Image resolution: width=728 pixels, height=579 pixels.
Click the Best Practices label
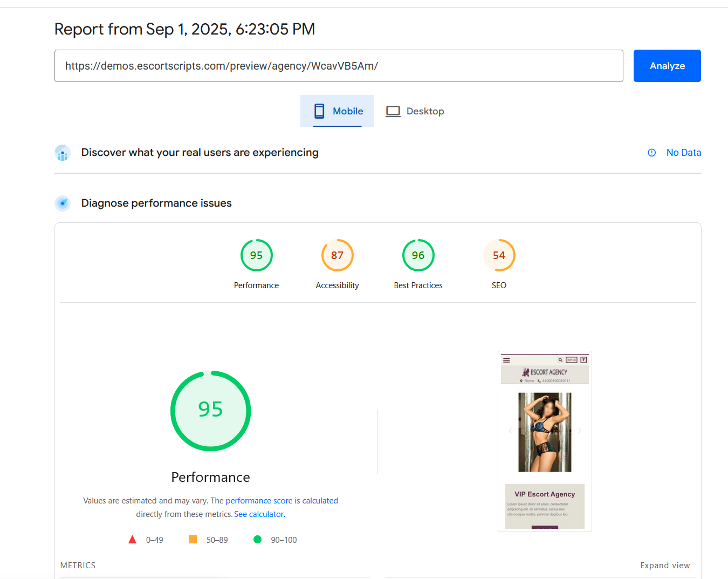pos(418,285)
